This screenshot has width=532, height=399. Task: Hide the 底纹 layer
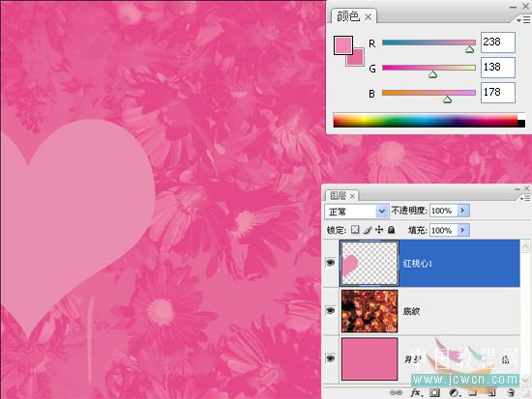pos(330,310)
